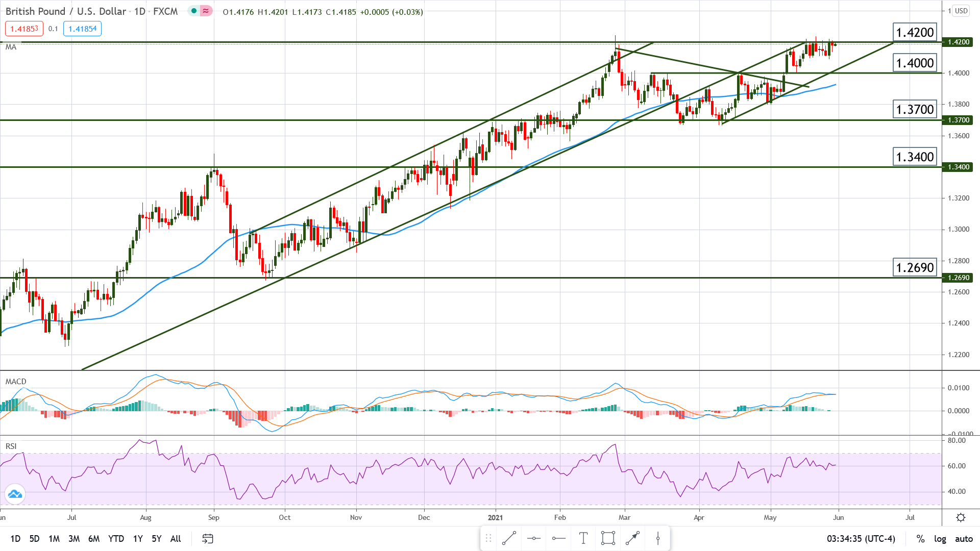This screenshot has width=980, height=551.
Task: Switch to 1D time range
Action: click(x=15, y=539)
